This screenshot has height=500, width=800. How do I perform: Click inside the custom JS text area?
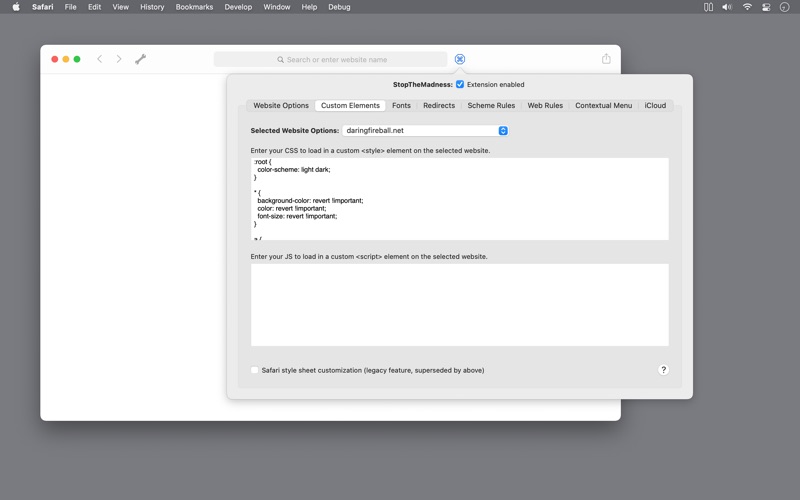coord(460,305)
